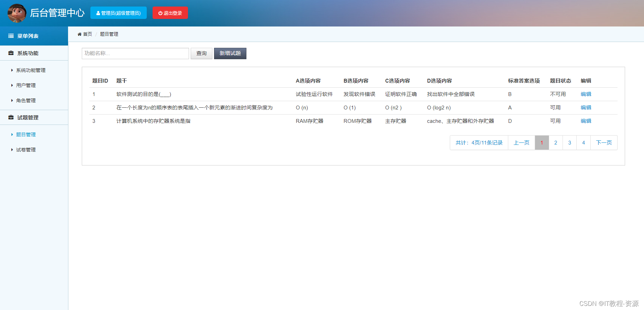Click the RAM存贮器 cell
Viewport: 644px width, 310px height.
310,121
